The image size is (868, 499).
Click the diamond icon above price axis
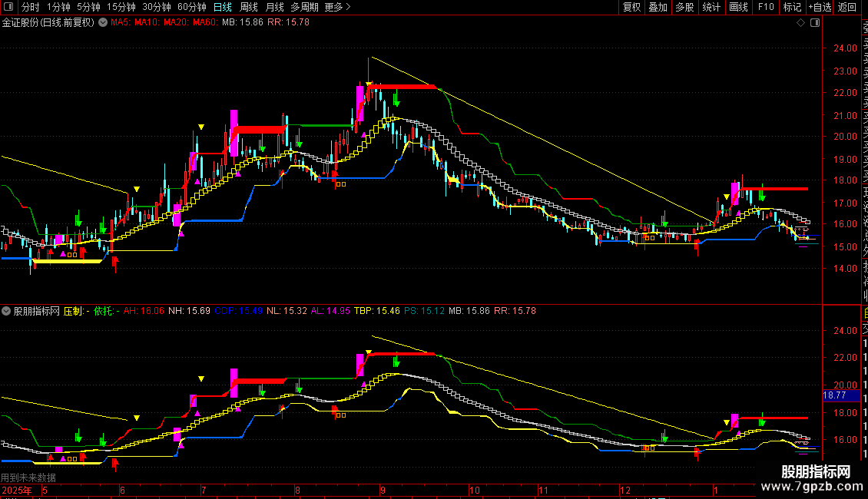[801, 23]
